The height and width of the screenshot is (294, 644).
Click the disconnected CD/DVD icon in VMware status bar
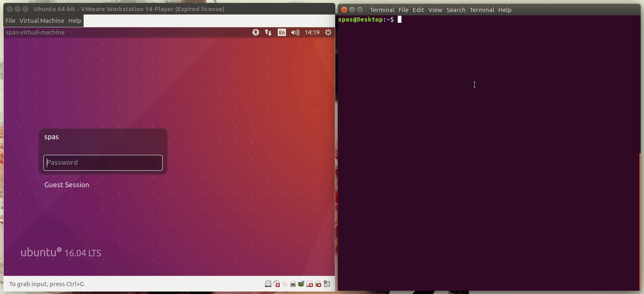(x=276, y=284)
